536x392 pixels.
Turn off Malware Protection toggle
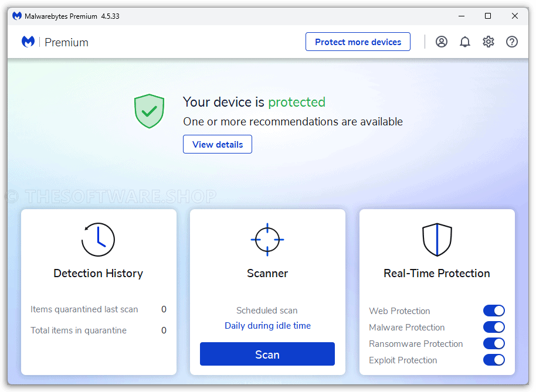[494, 327]
